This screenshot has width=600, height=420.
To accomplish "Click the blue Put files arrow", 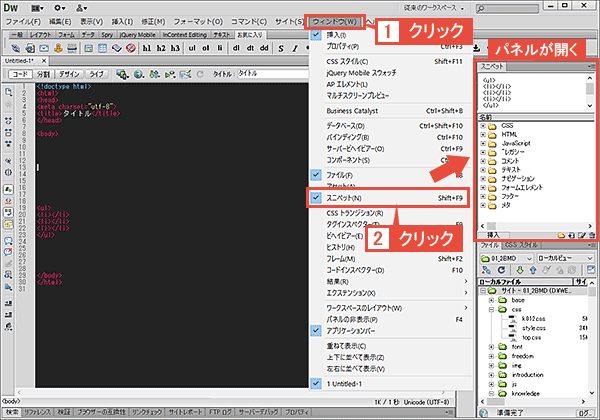I will [533, 270].
